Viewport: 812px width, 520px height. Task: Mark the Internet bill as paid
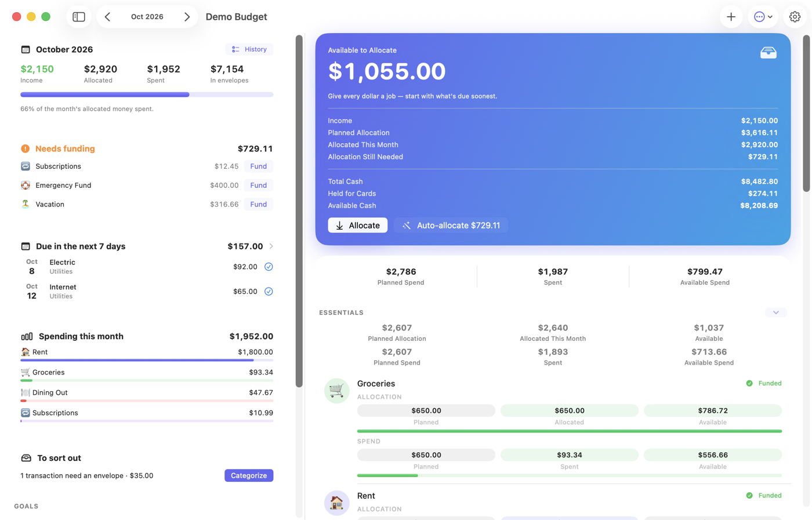(x=269, y=292)
